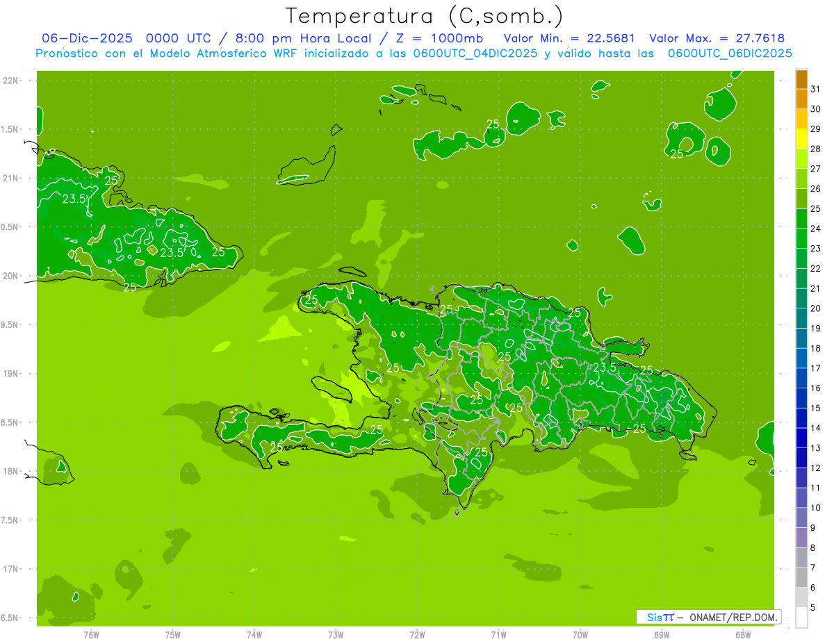Click the '19N' latitude label
The width and height of the screenshot is (834, 644).
coord(11,374)
